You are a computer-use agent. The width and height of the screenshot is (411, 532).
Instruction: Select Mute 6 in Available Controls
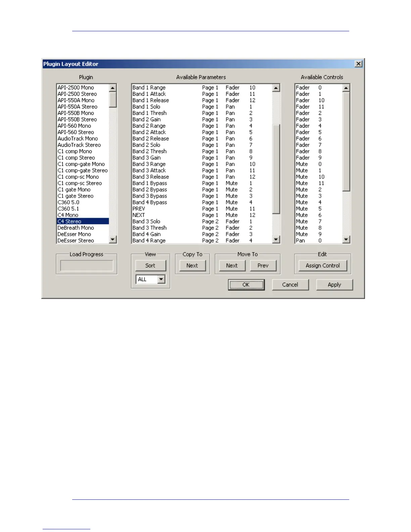point(319,215)
